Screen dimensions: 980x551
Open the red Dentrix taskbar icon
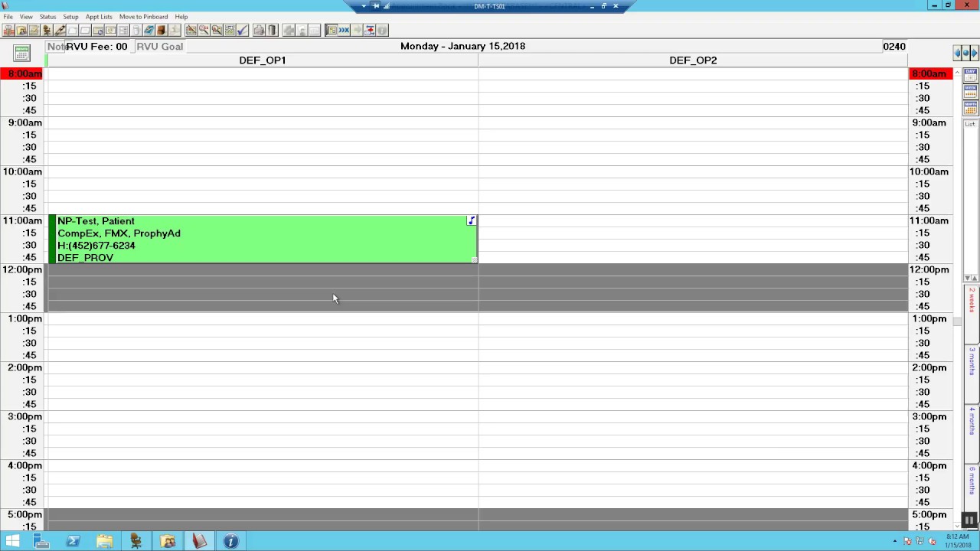pyautogui.click(x=199, y=541)
